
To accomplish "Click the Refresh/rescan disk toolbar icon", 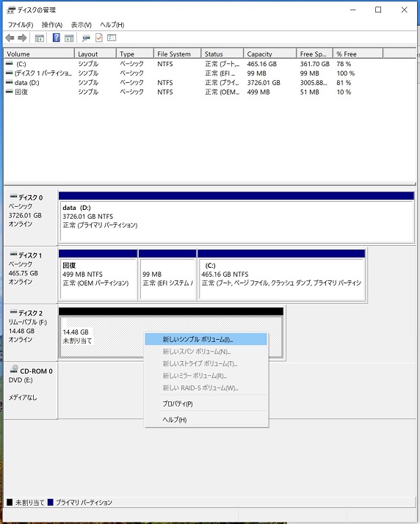I will 86,38.
